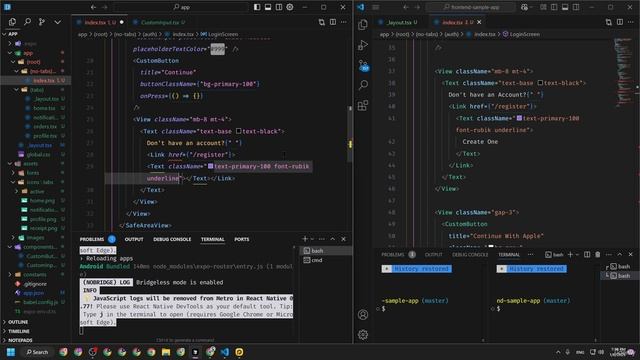This screenshot has height=360, width=640.
Task: Open PORTS tab in the left window panel
Action: [x=242, y=239]
